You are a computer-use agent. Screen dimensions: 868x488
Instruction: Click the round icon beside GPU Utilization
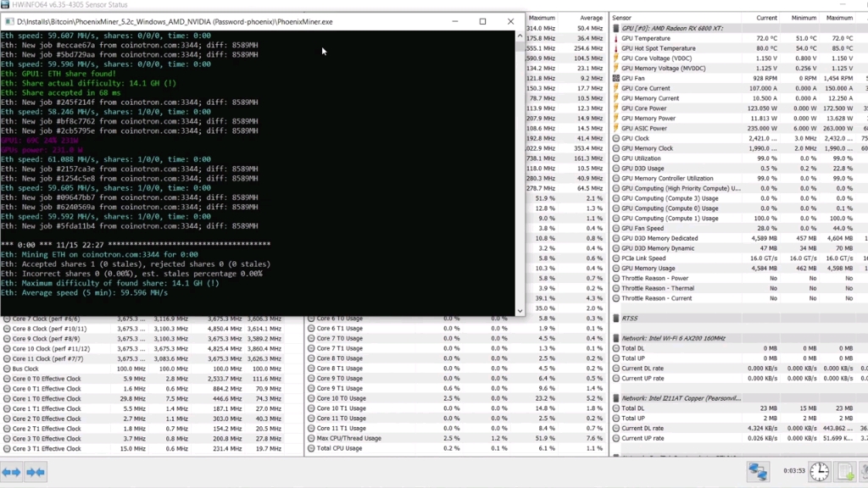point(616,158)
